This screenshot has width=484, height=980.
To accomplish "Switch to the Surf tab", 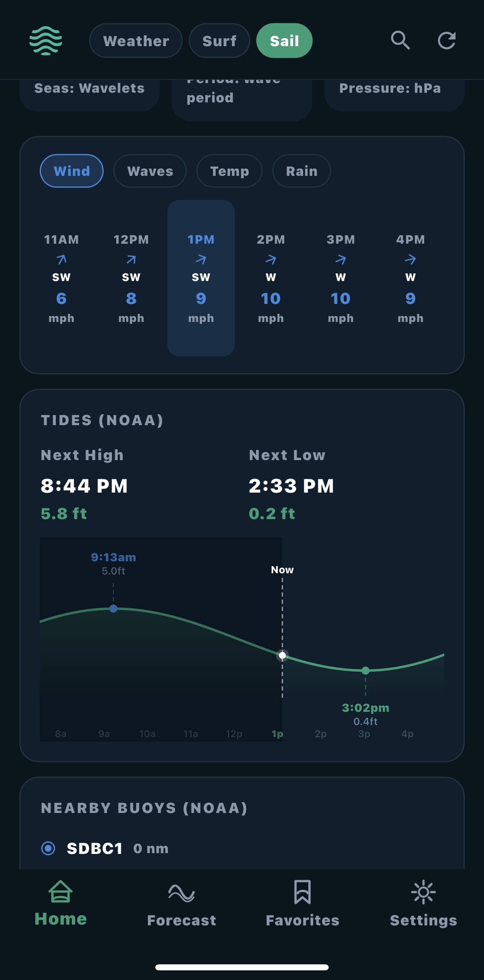I will coord(219,41).
